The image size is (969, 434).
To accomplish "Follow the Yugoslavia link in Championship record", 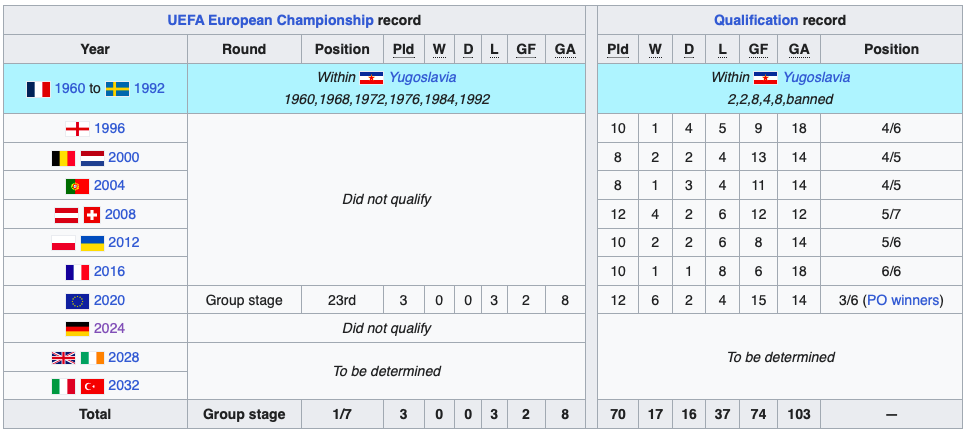I will click(422, 77).
